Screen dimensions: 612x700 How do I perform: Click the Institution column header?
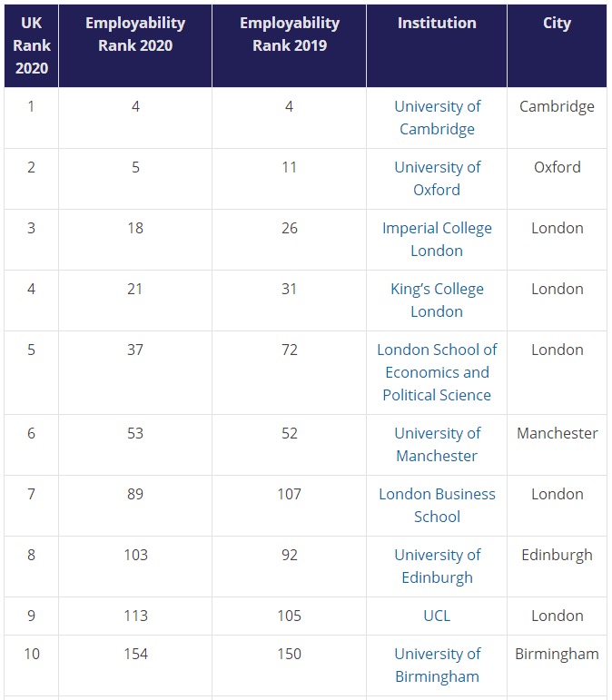click(437, 45)
